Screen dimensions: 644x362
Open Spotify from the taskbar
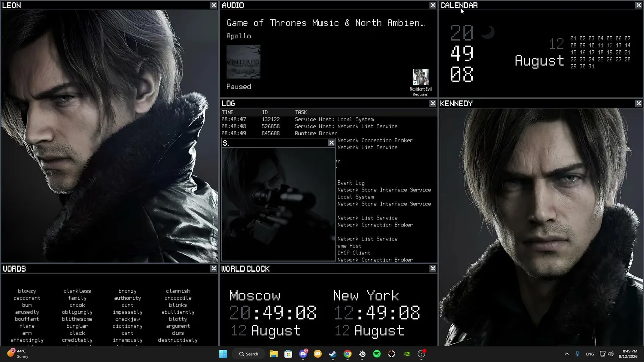click(x=377, y=354)
